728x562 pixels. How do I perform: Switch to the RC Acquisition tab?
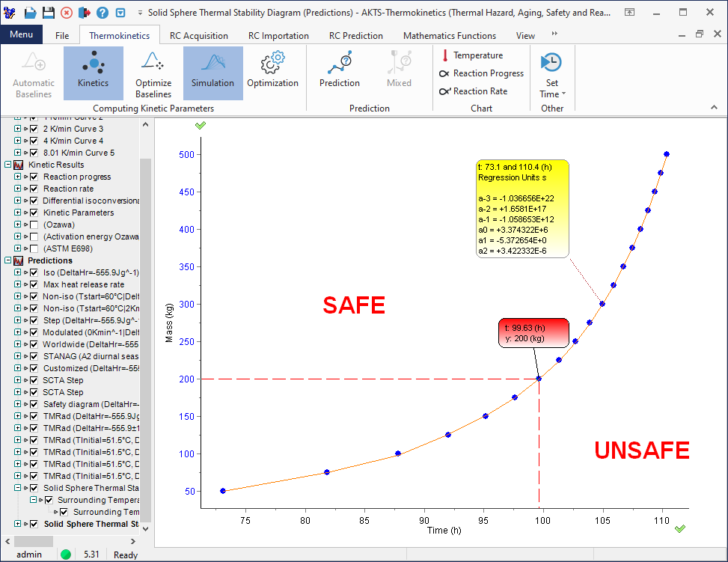[x=198, y=35]
